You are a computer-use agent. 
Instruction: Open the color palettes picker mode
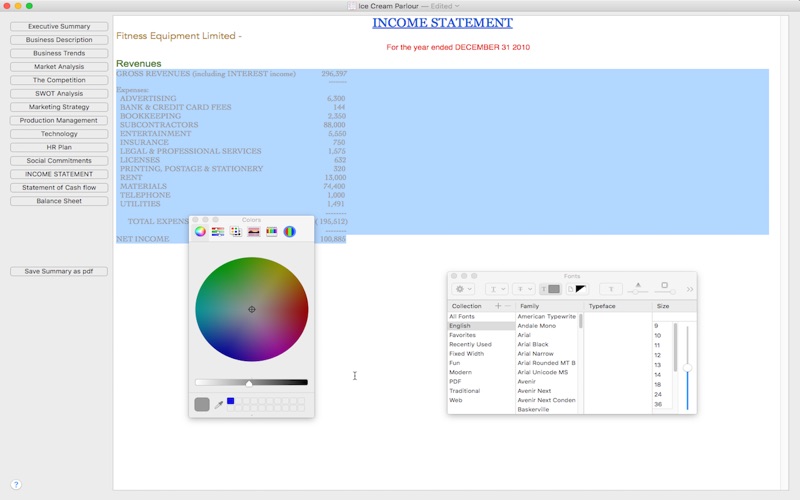point(236,231)
